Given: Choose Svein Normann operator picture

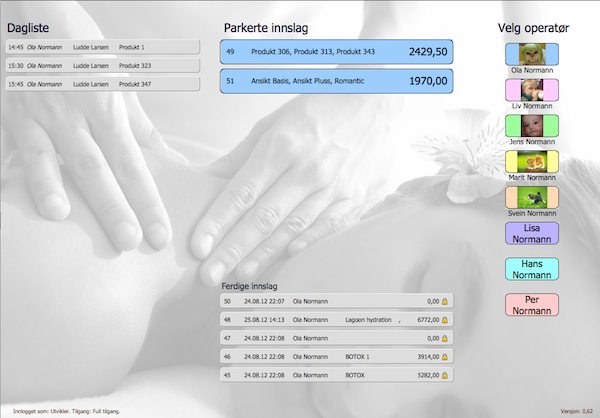Looking at the screenshot, I should point(531,197).
